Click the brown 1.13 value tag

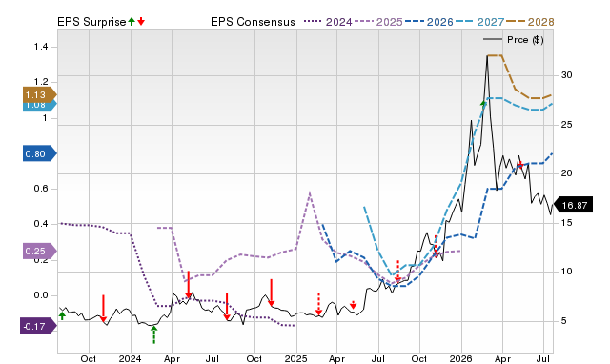(39, 94)
